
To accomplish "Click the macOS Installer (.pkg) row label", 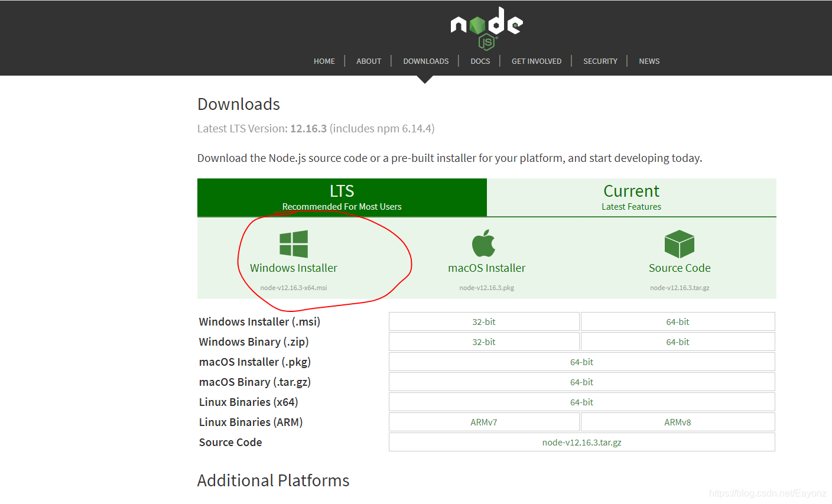I will tap(255, 362).
